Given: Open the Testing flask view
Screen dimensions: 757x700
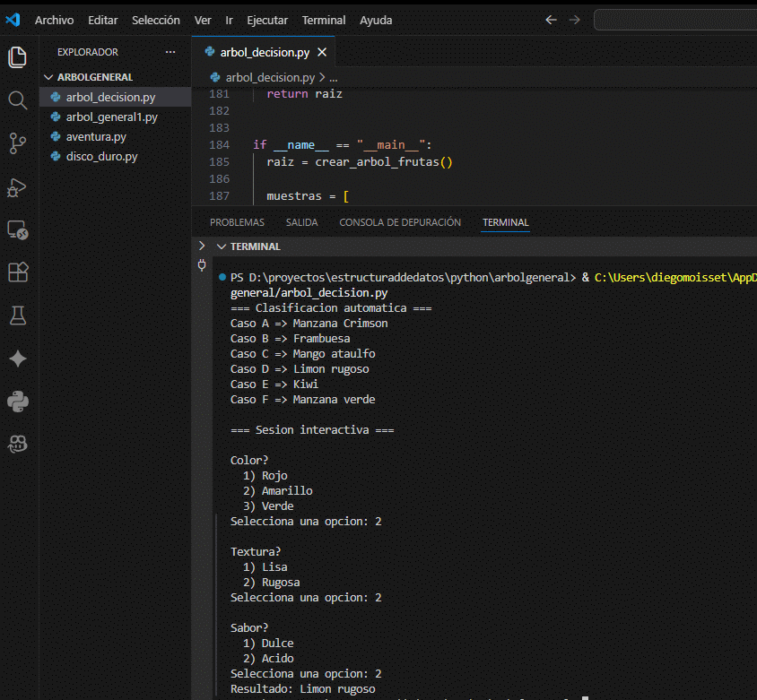Looking at the screenshot, I should (18, 315).
